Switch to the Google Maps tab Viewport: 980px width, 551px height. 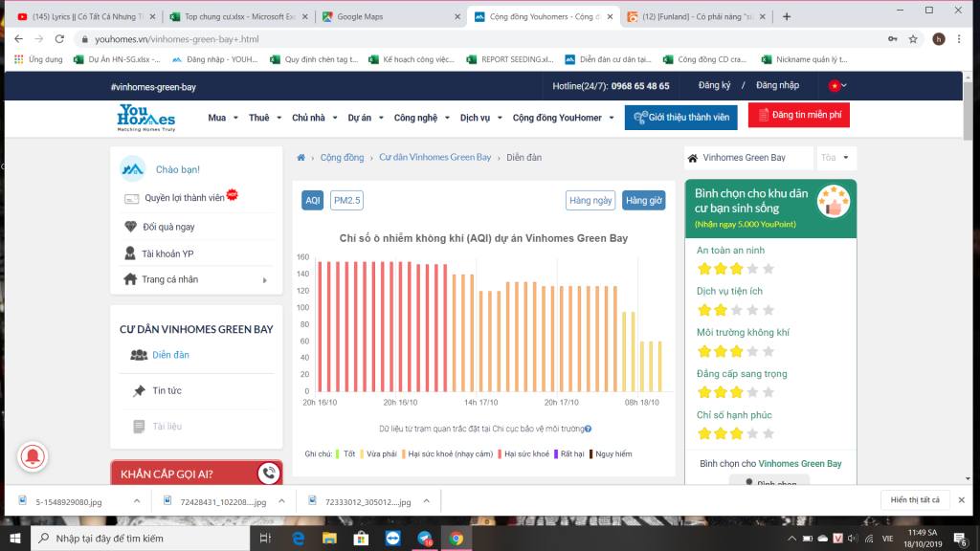390,17
